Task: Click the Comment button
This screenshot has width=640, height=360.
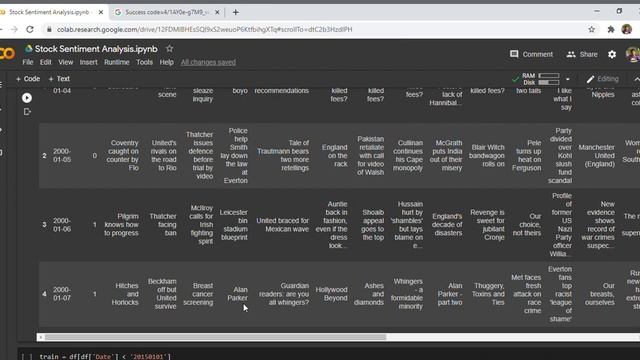Action: [531, 54]
